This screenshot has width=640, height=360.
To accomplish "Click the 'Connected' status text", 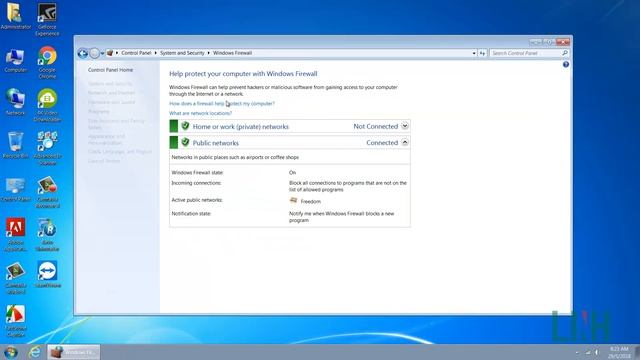I will [x=382, y=143].
